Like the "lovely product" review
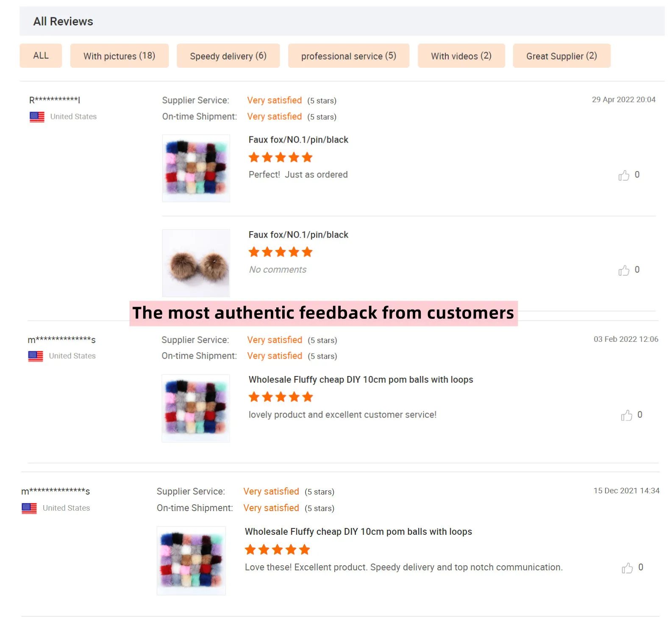The height and width of the screenshot is (622, 672). (626, 415)
